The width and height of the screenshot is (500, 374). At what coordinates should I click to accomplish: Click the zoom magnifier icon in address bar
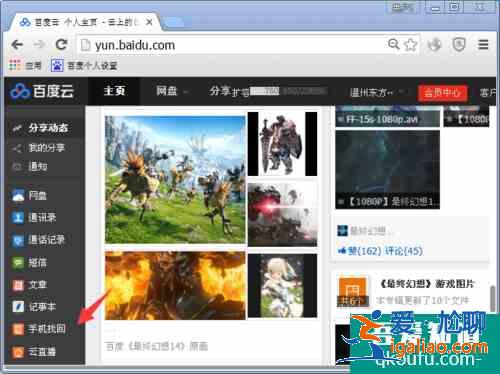pos(394,44)
